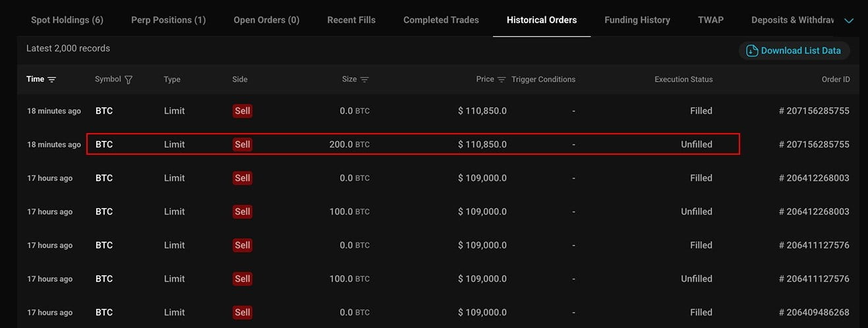Go to the Open Orders tab

(x=266, y=20)
